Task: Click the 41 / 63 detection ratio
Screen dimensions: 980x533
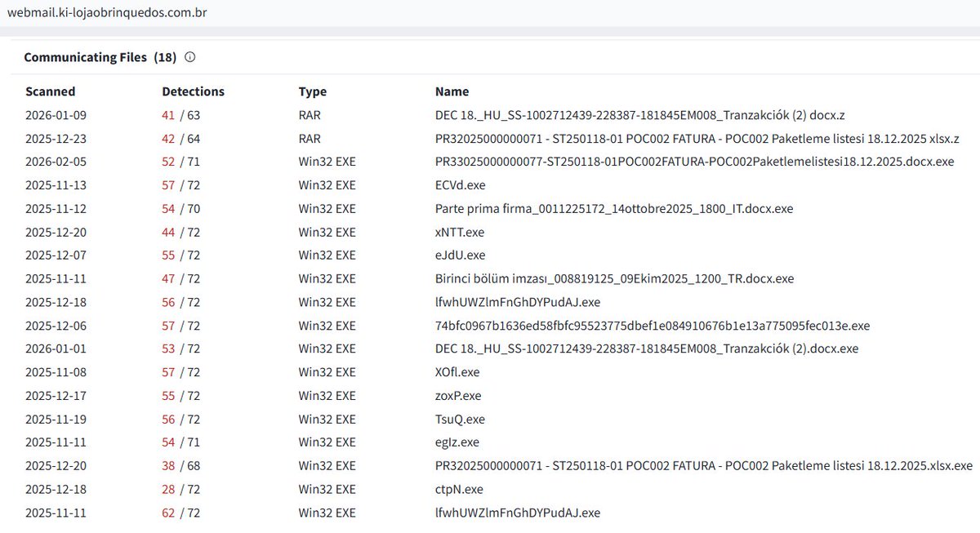Action: pyautogui.click(x=180, y=115)
